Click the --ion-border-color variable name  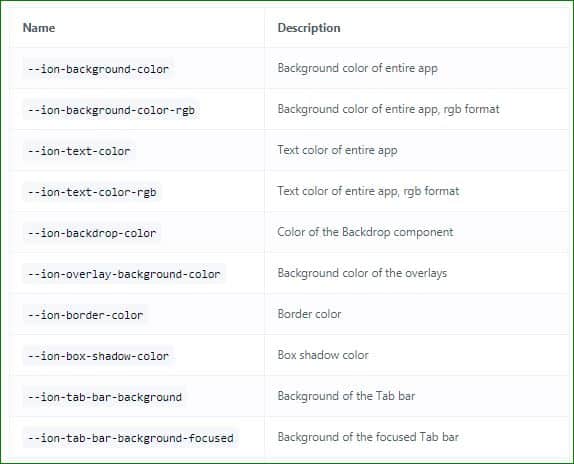pyautogui.click(x=85, y=315)
